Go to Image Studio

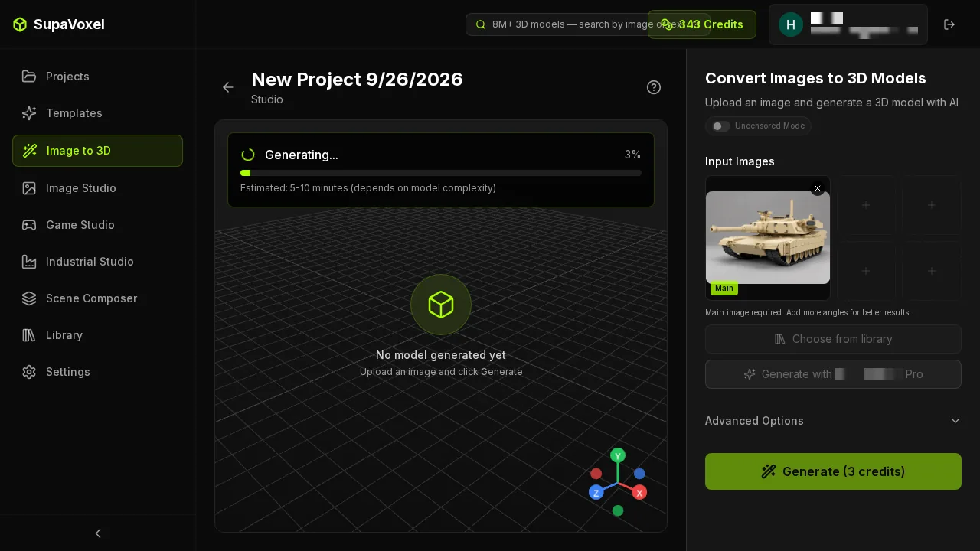[97, 188]
